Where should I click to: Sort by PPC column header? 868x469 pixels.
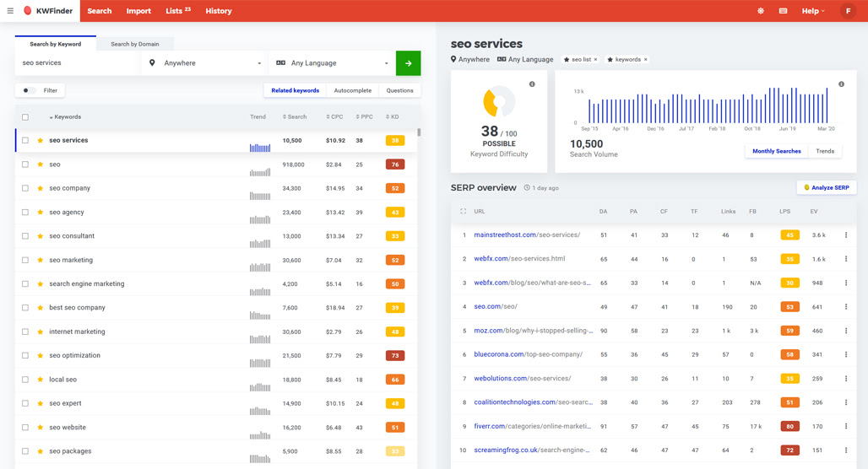(x=364, y=116)
